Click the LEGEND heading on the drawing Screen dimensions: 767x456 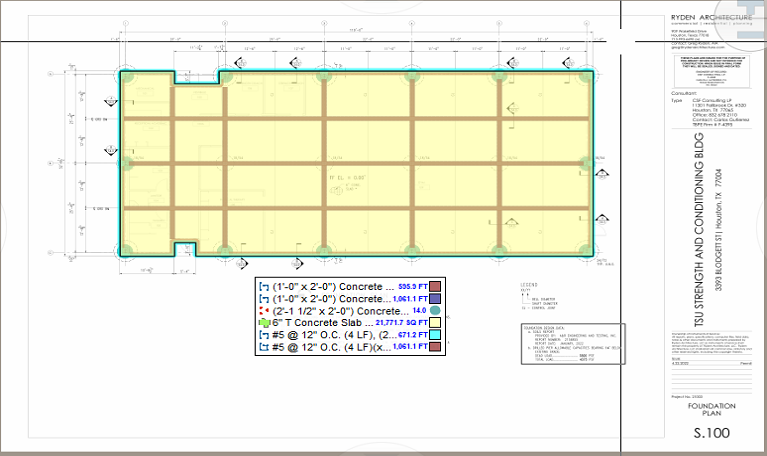tap(529, 285)
